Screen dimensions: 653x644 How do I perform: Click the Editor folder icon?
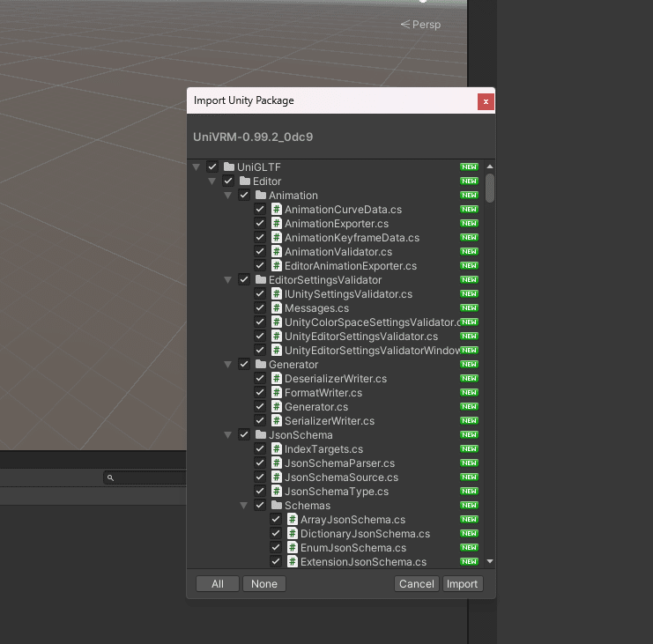tap(245, 181)
